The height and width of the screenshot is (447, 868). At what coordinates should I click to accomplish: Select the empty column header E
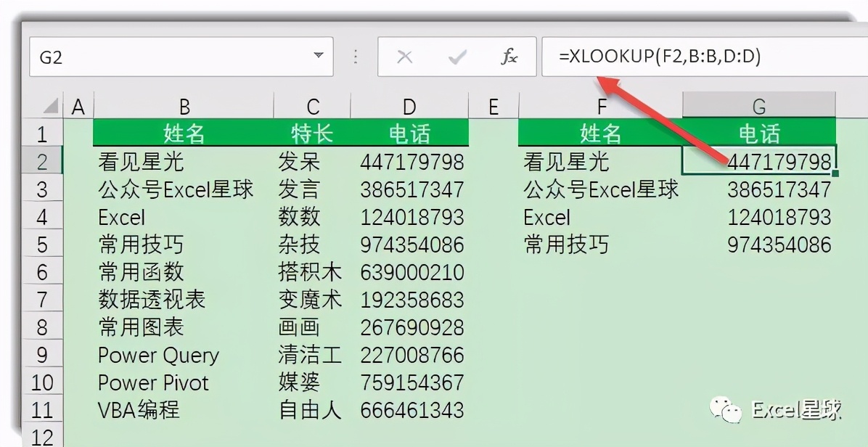494,104
